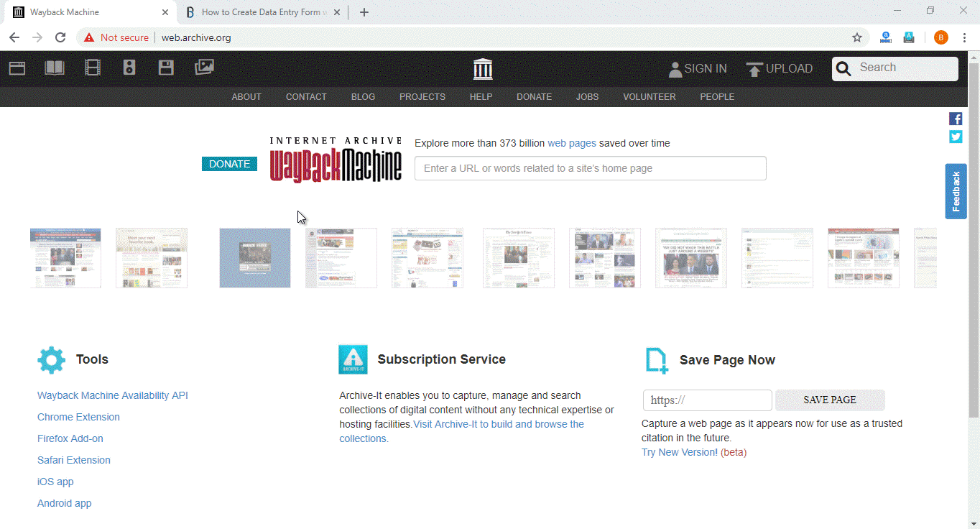Image resolution: width=980 pixels, height=529 pixels.
Task: Open the Web archive icon
Action: tap(17, 68)
